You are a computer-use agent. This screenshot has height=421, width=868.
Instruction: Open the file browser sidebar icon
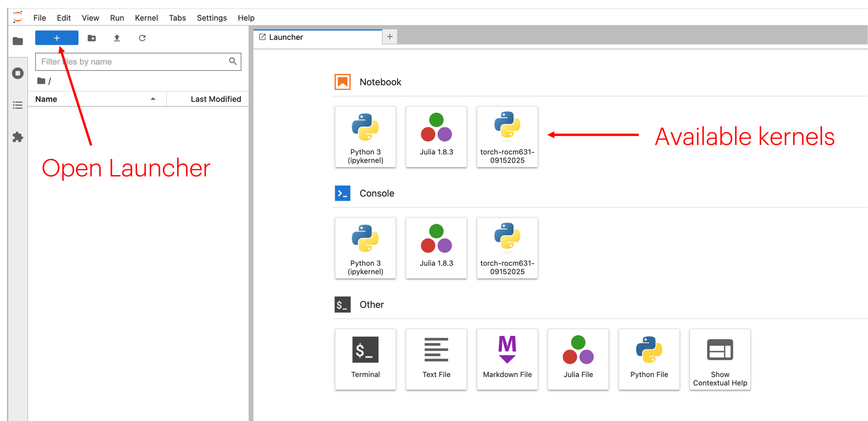tap(18, 41)
